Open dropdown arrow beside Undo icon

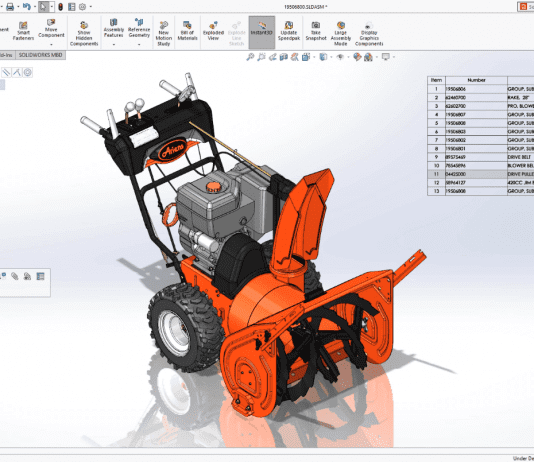pyautogui.click(x=35, y=7)
